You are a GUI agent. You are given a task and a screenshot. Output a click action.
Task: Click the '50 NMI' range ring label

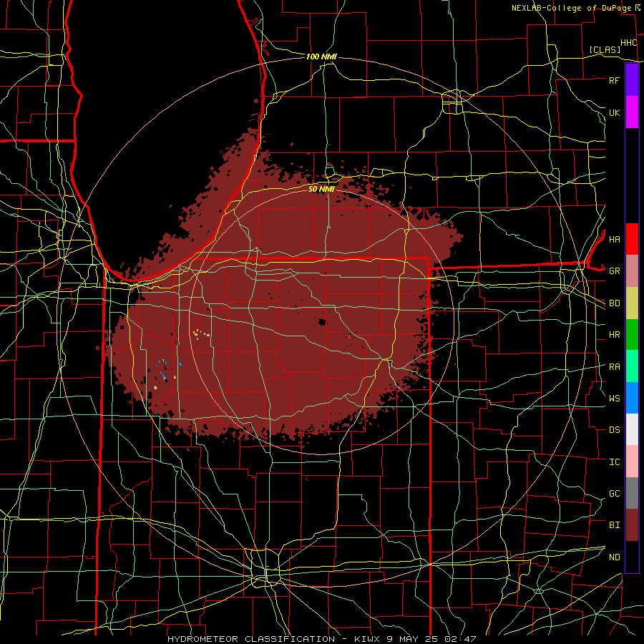(321, 189)
